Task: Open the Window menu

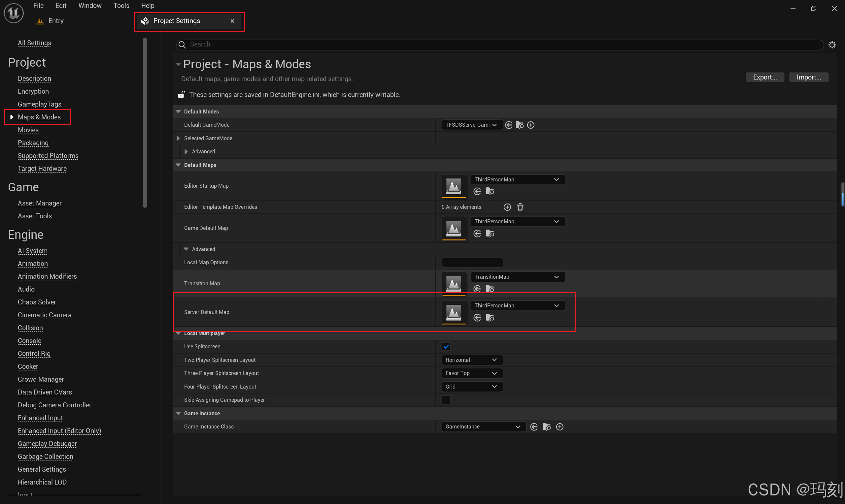Action: pyautogui.click(x=90, y=5)
